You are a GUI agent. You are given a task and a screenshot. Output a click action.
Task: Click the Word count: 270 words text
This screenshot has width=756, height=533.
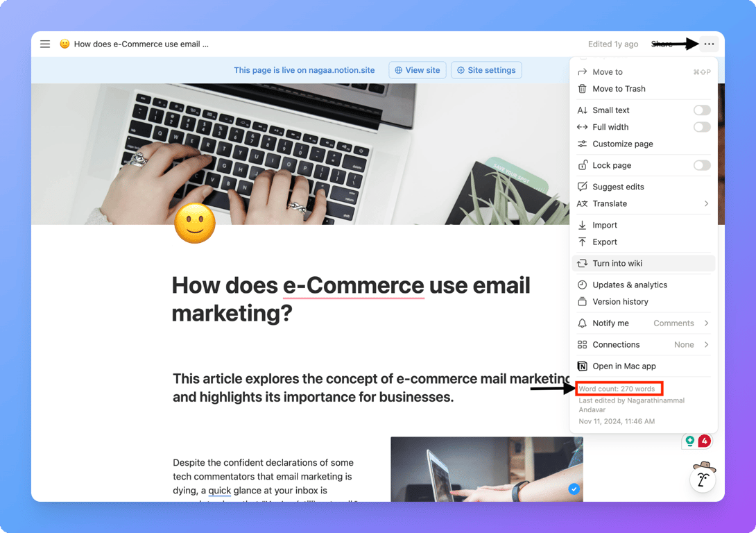(x=617, y=389)
